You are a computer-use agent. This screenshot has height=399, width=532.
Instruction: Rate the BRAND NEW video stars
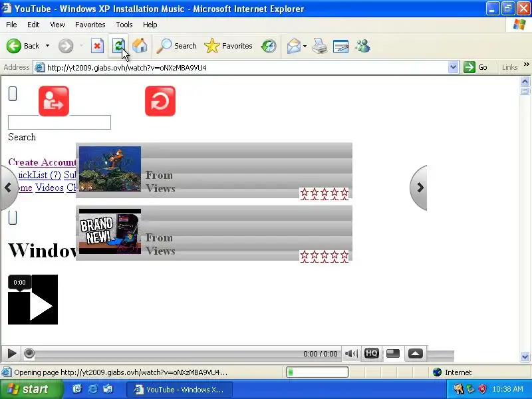(x=325, y=257)
